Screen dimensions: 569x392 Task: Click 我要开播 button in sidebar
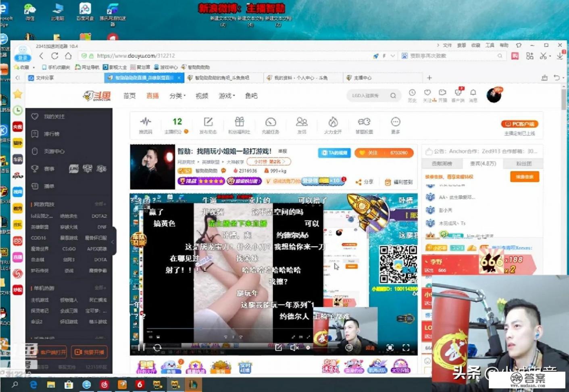coord(89,352)
